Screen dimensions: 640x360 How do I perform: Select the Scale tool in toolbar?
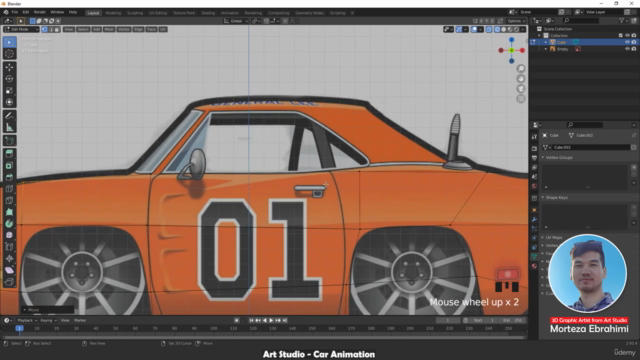click(x=9, y=91)
